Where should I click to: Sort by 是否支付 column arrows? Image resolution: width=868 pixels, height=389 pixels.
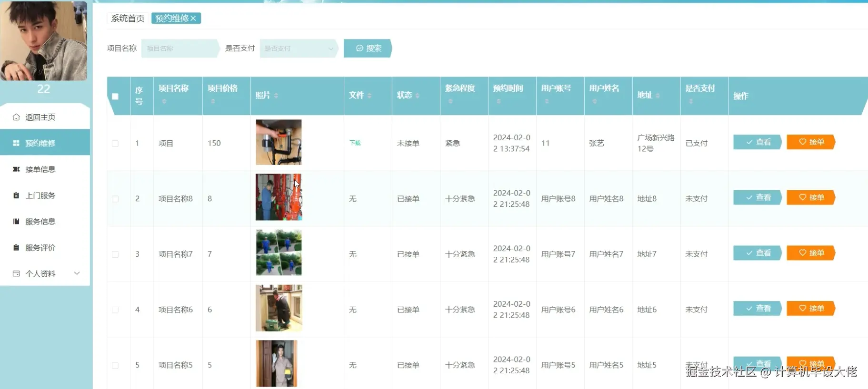pyautogui.click(x=691, y=101)
